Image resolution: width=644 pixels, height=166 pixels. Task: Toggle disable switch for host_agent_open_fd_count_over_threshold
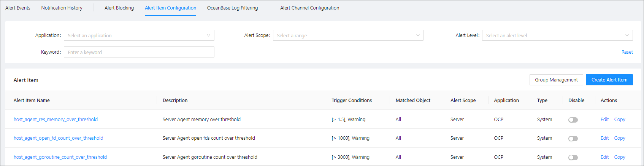point(573,139)
